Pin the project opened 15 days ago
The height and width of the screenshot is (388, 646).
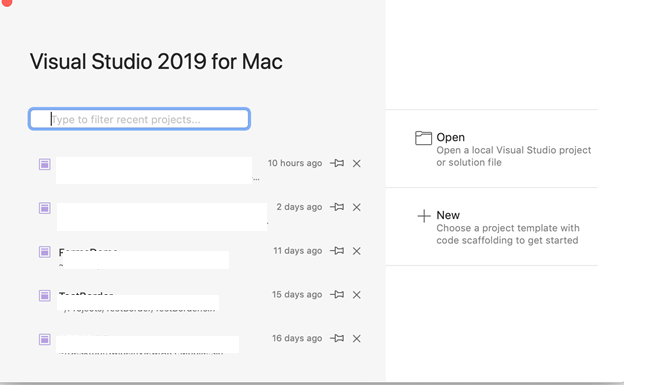tap(337, 295)
